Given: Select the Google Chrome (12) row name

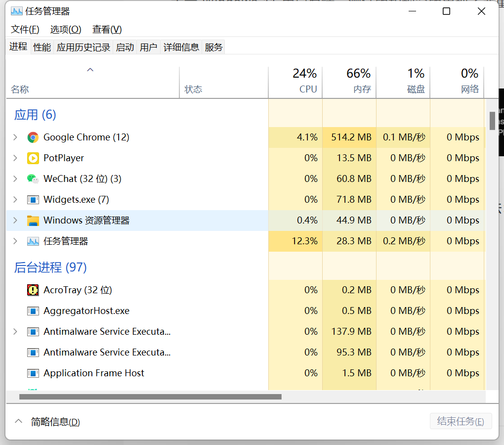Looking at the screenshot, I should (86, 137).
